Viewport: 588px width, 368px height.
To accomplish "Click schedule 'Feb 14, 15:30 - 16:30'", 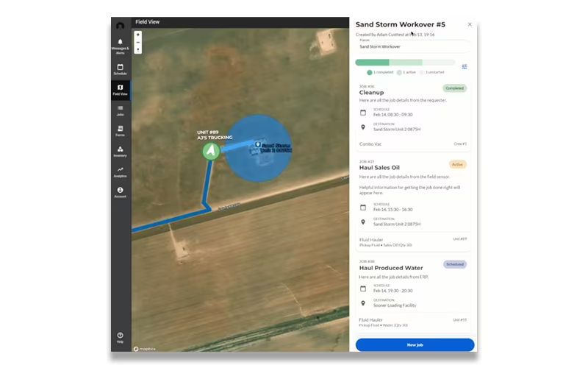I will point(392,210).
